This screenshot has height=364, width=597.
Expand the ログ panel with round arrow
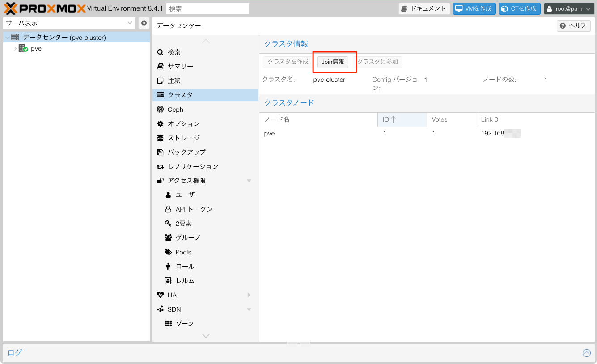(587, 353)
